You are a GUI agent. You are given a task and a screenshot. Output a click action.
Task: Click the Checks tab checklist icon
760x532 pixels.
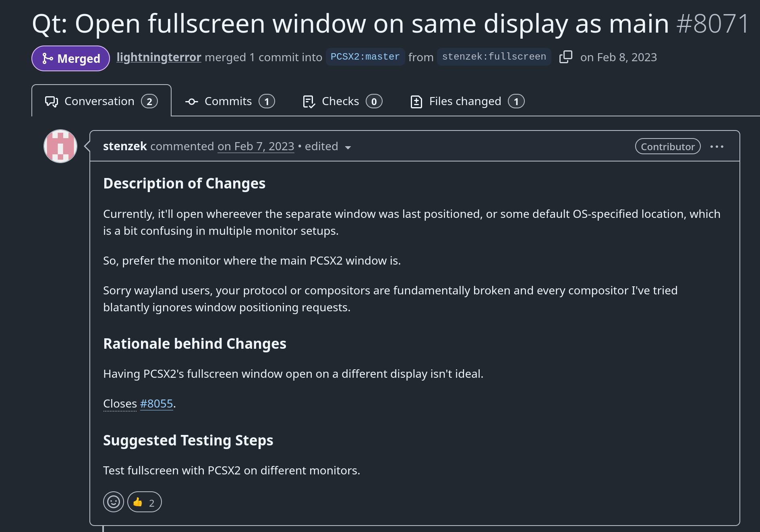pyautogui.click(x=309, y=101)
